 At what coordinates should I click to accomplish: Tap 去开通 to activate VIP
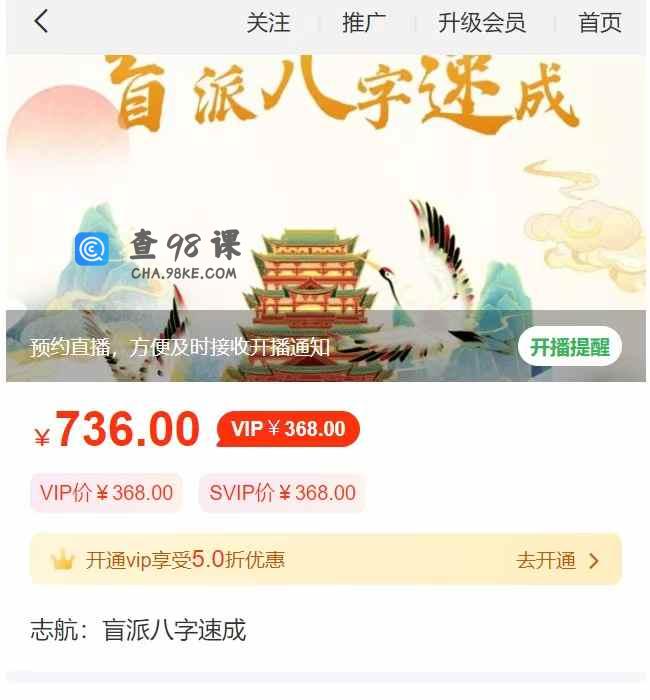[x=546, y=560]
